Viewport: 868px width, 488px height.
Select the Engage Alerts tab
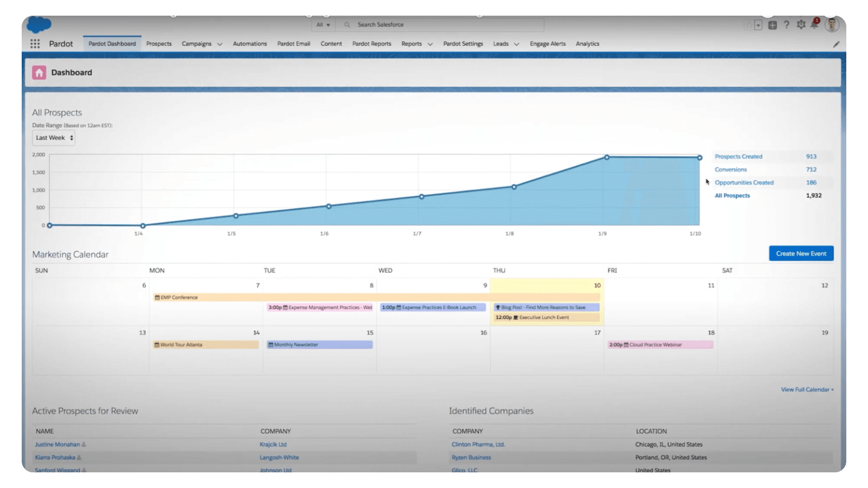pos(548,44)
